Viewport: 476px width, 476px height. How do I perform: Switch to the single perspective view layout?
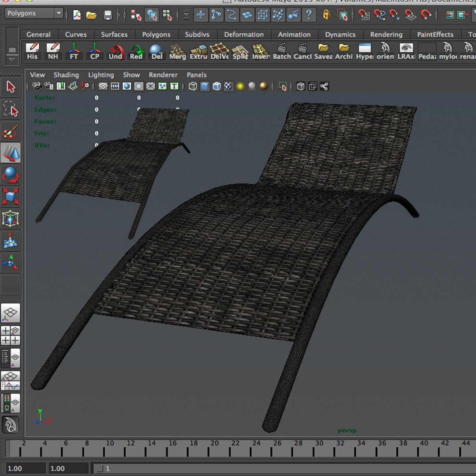pos(11,313)
